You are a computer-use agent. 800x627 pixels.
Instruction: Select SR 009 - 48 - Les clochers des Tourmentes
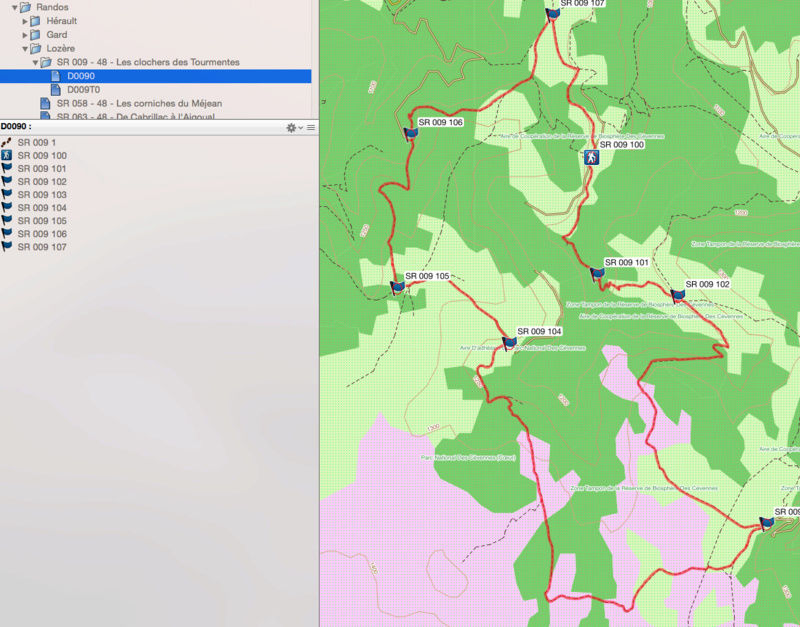148,62
